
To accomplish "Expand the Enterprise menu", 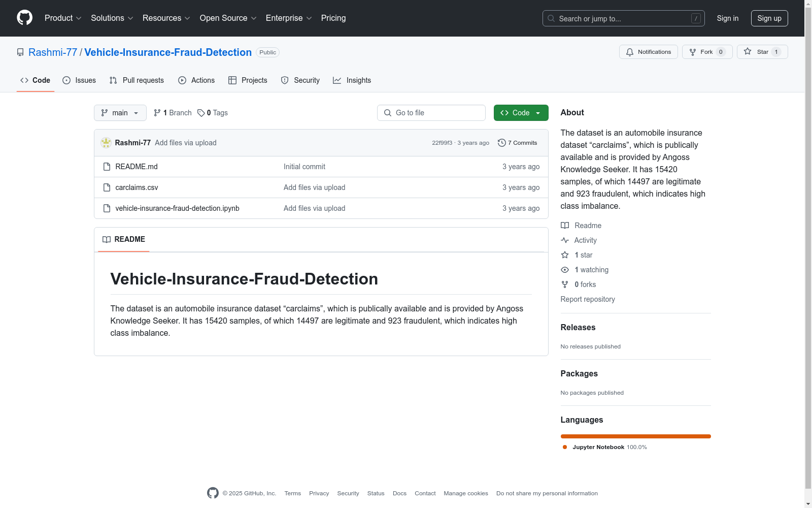I will coord(289,18).
